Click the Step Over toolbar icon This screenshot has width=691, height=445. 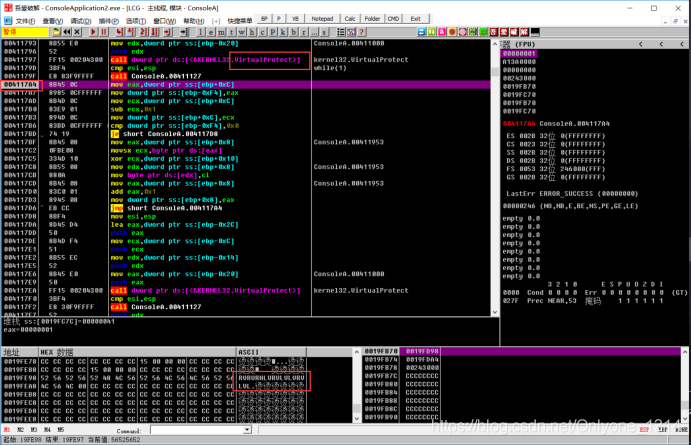[x=131, y=32]
